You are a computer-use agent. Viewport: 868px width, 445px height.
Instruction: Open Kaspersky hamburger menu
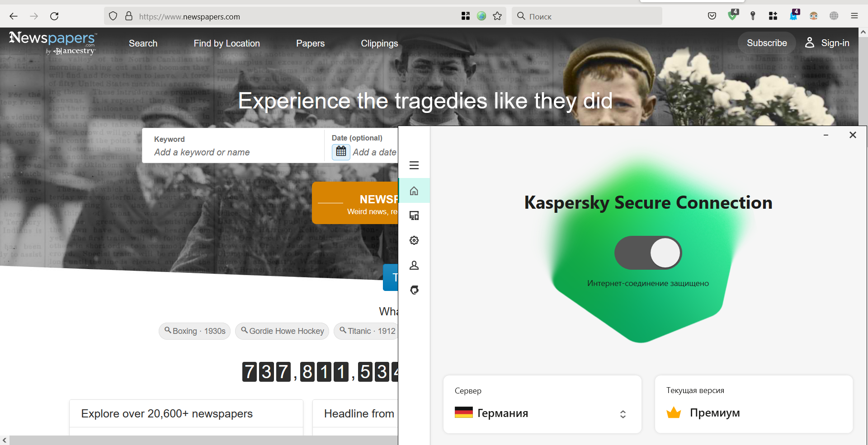(x=414, y=165)
